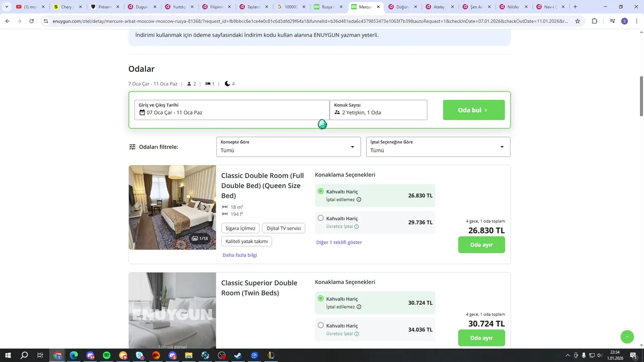
Task: Expand Diğer 1 teklifi göster offers
Action: 339,242
